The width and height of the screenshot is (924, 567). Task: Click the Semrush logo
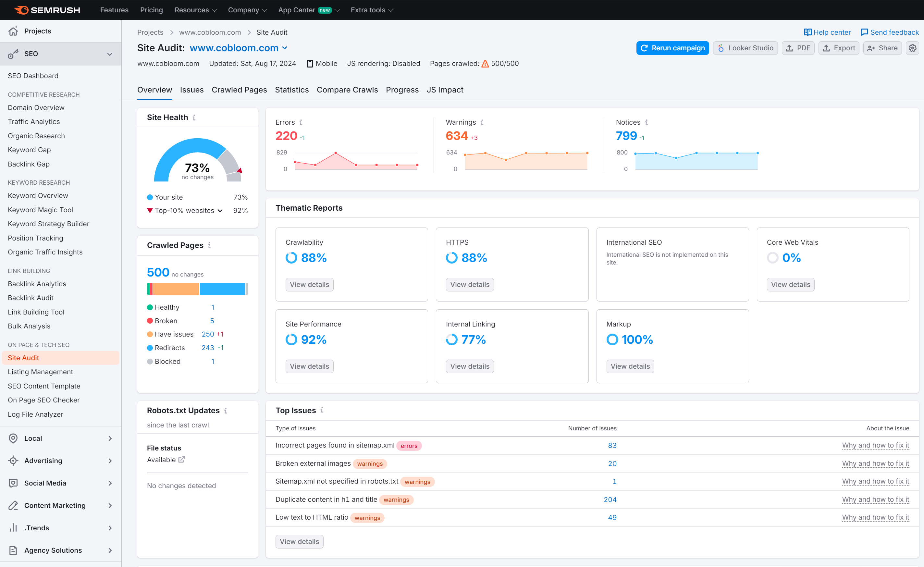point(47,10)
